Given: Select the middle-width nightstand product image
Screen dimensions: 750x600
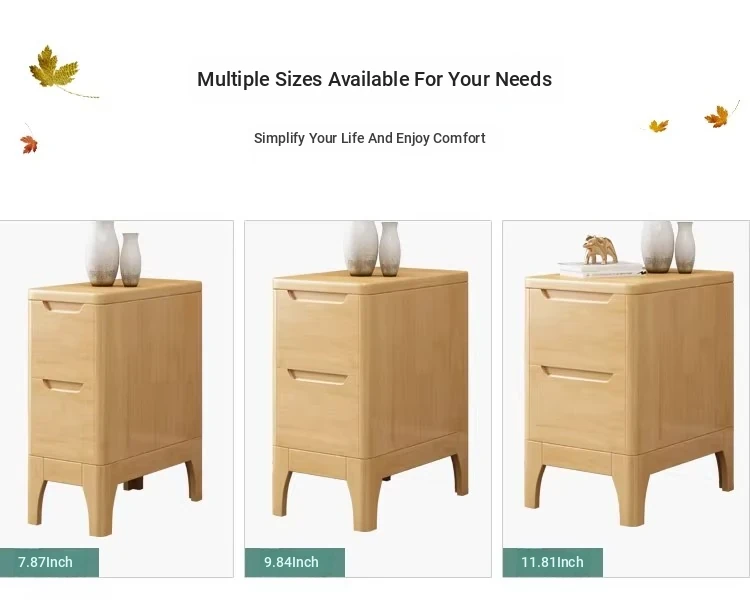Looking at the screenshot, I should tap(368, 399).
